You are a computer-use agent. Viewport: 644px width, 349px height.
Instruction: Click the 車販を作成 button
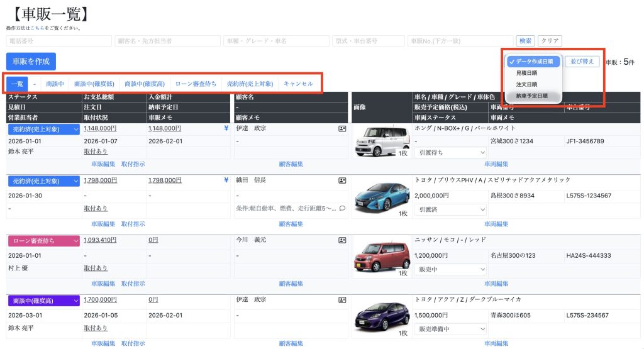pos(31,61)
